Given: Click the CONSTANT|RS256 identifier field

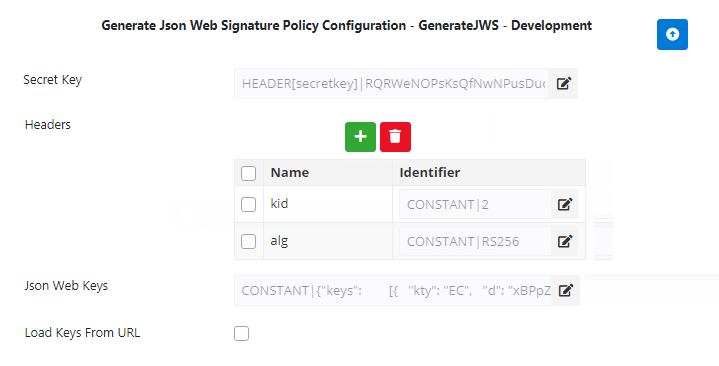Looking at the screenshot, I should tap(475, 241).
